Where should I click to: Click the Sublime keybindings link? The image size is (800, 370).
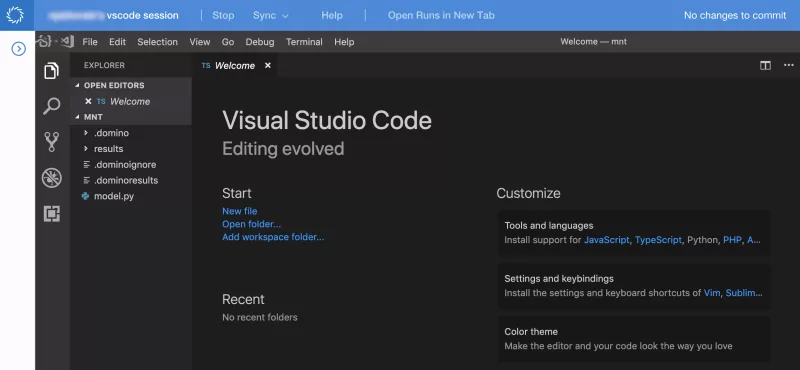tap(744, 293)
